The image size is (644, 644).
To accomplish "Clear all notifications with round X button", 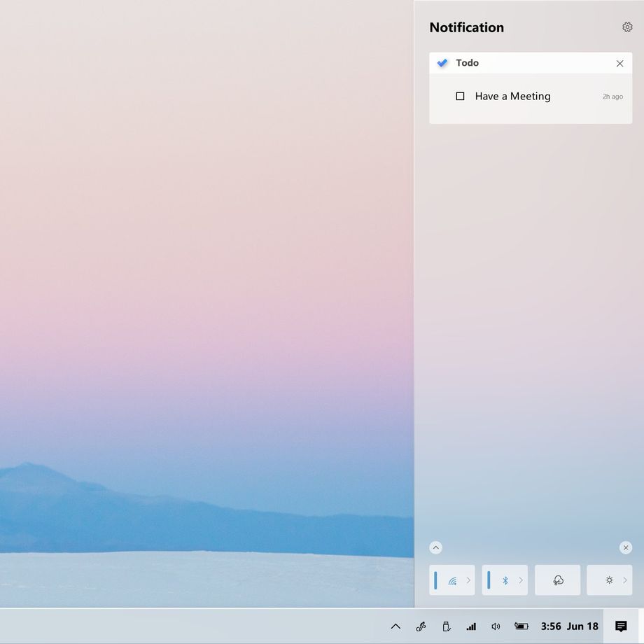I will pos(626,547).
